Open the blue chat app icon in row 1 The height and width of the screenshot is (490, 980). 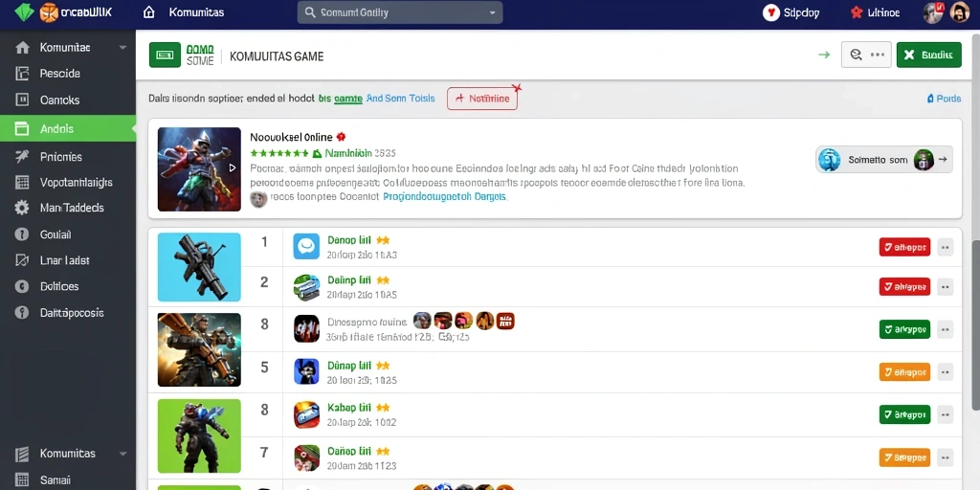(x=306, y=247)
